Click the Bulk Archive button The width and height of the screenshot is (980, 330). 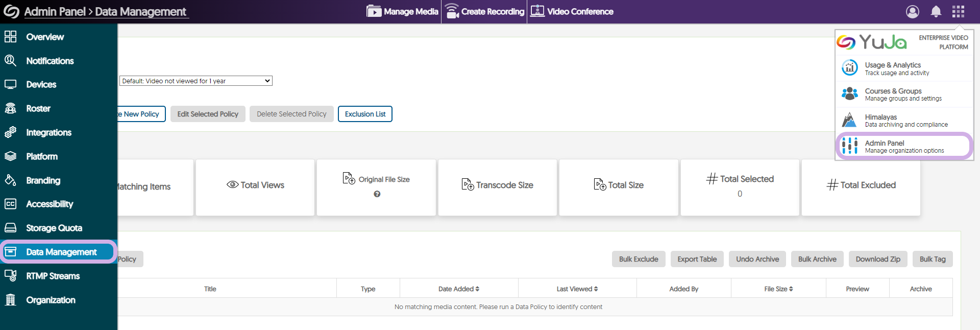(817, 259)
